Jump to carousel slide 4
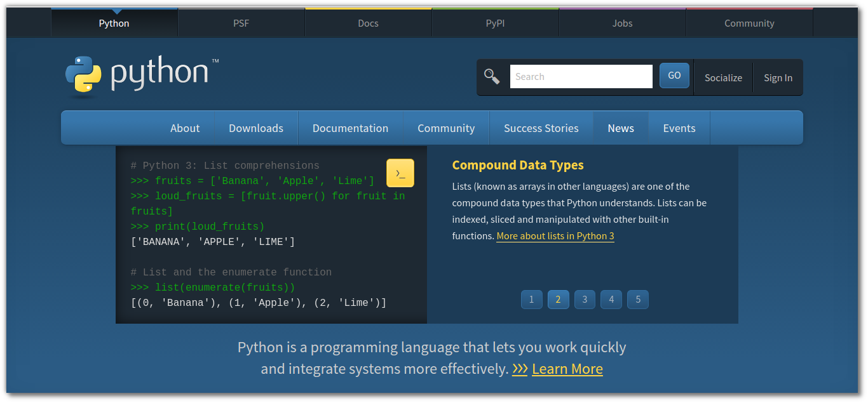This screenshot has width=868, height=403. click(x=611, y=300)
